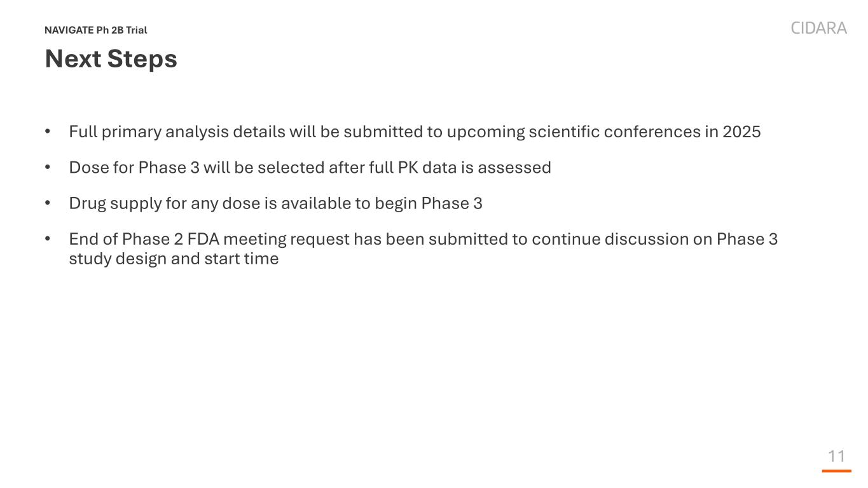Click the bullet marker before "Full primary analysis"
Screen dimensions: 868x488
48,132
